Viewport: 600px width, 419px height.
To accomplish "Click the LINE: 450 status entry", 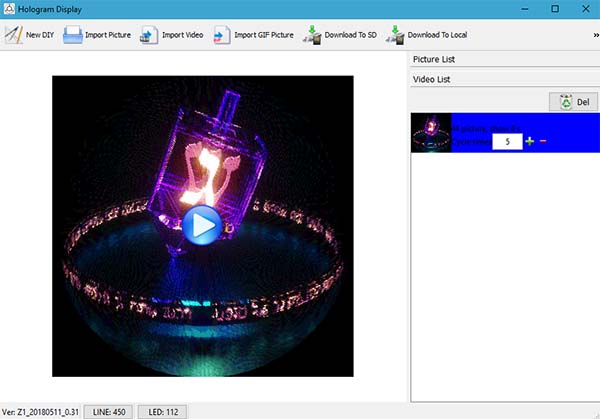I will 109,412.
